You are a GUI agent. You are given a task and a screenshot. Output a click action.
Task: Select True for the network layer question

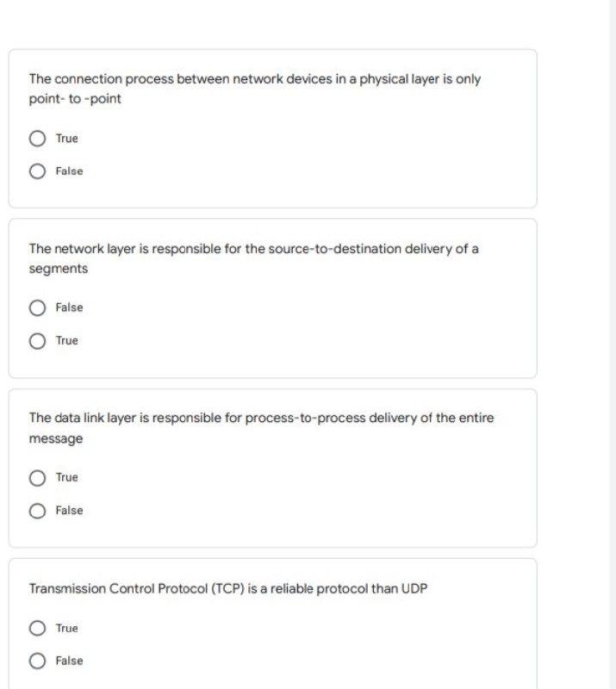tap(38, 340)
